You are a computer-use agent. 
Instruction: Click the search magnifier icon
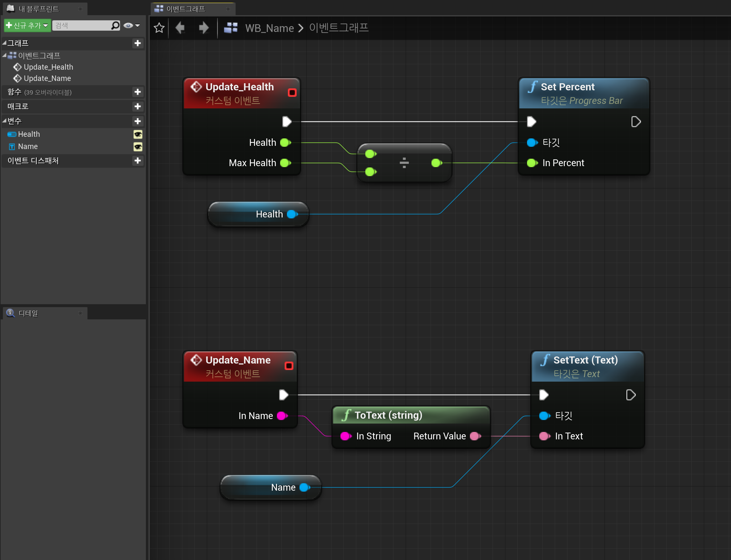[x=115, y=25]
